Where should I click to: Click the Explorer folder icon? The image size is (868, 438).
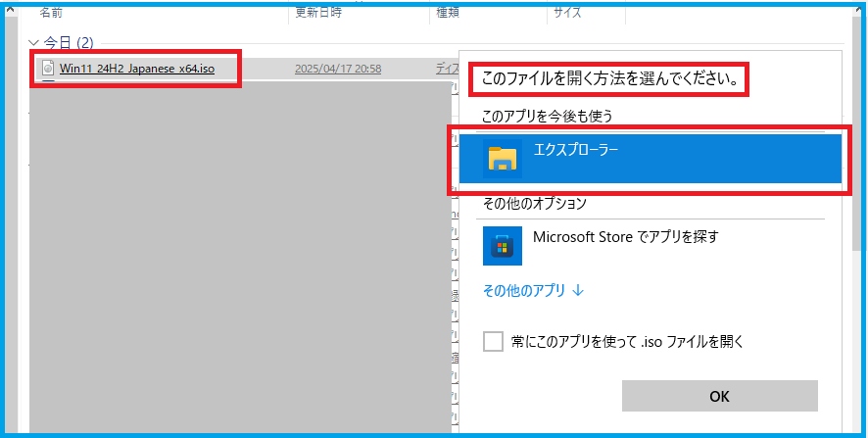click(x=503, y=159)
